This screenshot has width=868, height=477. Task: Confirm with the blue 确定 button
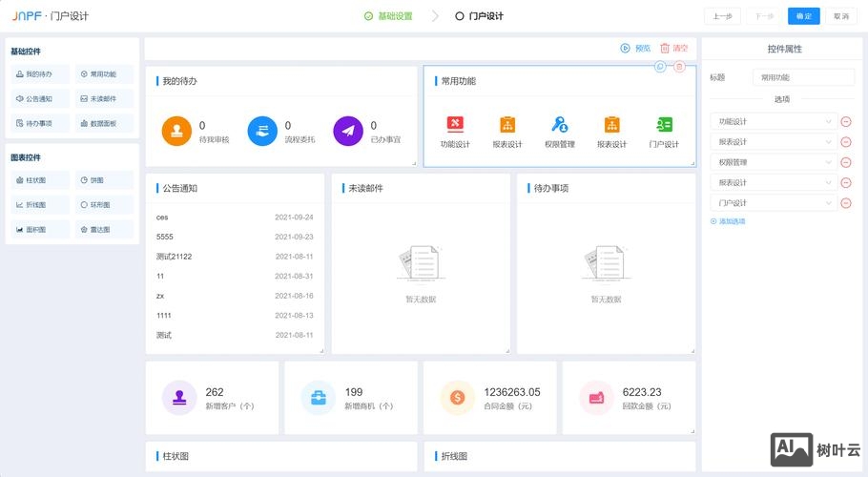(804, 16)
